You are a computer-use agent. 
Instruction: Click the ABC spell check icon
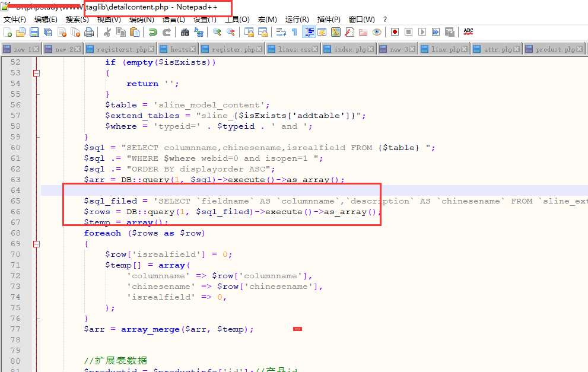click(468, 32)
